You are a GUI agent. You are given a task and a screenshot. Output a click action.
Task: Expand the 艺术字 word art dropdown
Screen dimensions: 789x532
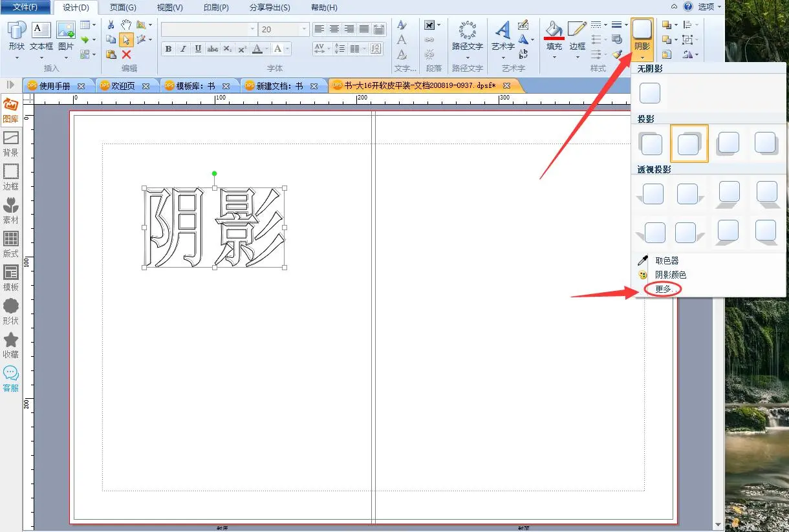(x=503, y=57)
